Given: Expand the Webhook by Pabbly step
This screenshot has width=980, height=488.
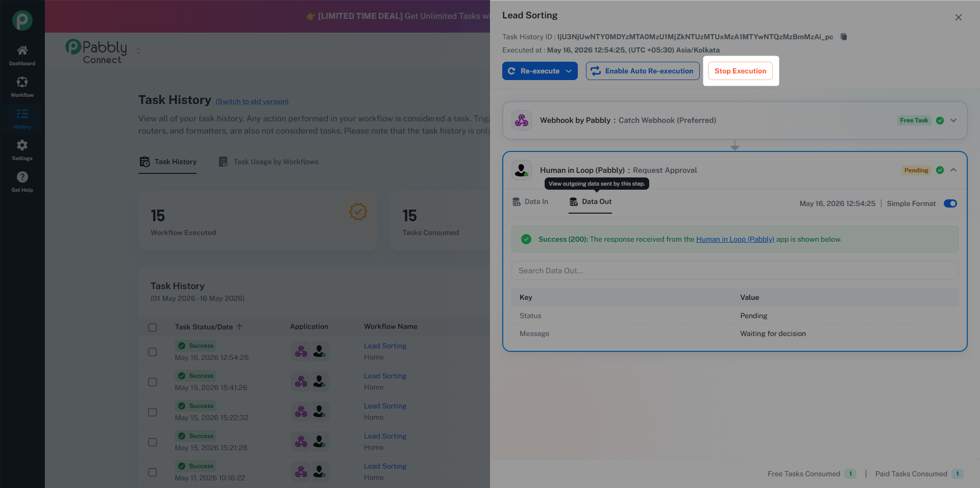Looking at the screenshot, I should click(953, 120).
